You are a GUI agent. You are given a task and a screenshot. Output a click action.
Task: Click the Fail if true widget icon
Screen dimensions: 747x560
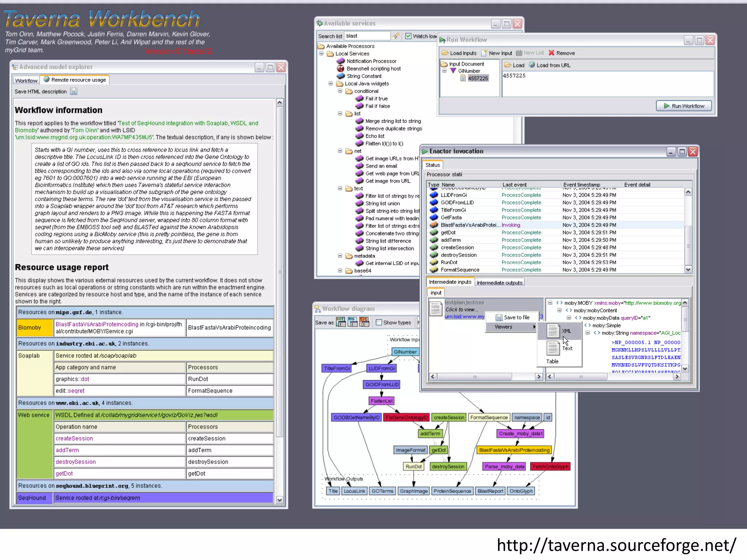(359, 98)
